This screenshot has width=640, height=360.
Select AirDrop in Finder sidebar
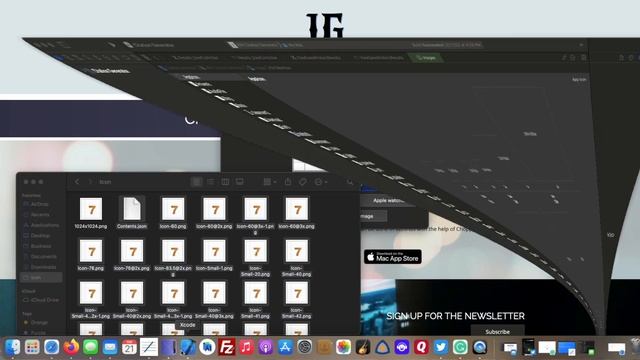40,204
